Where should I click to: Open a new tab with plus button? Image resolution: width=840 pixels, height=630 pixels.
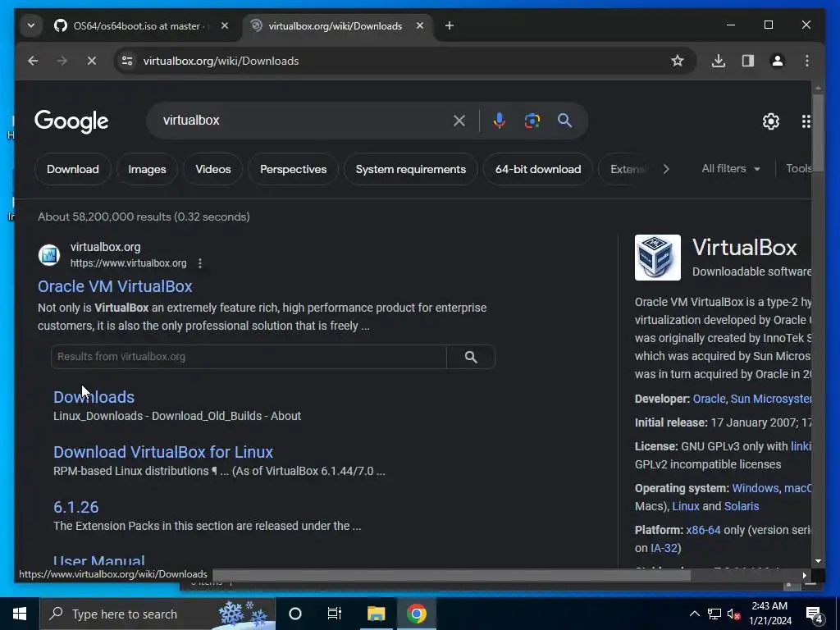point(450,25)
